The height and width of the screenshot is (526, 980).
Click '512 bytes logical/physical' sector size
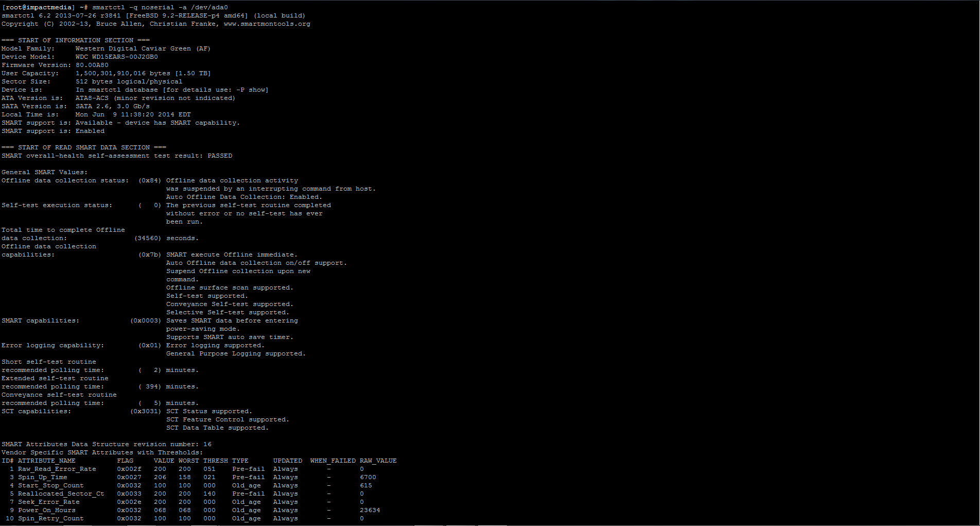[x=129, y=82]
